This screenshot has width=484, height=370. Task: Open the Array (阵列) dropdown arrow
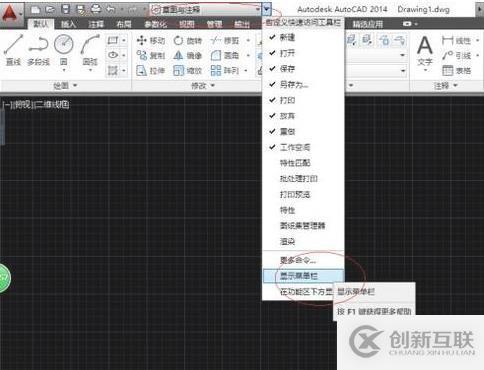pos(246,70)
